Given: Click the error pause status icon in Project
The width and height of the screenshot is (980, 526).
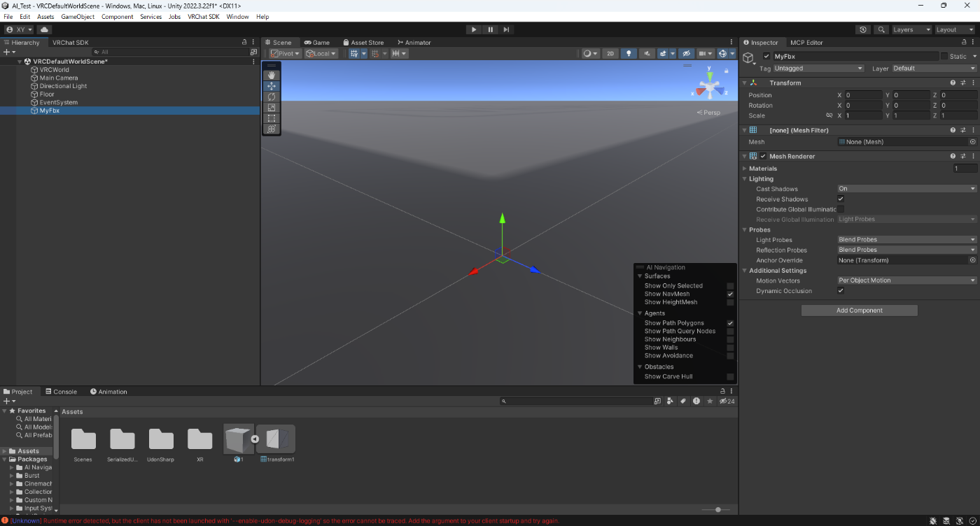Looking at the screenshot, I should [x=696, y=401].
